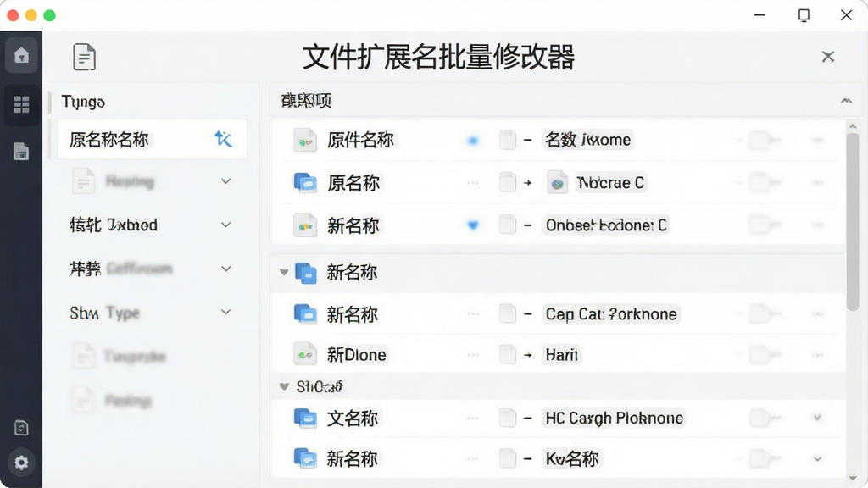The height and width of the screenshot is (488, 868).
Task: Click Nocrae C target file icon
Action: 557,182
